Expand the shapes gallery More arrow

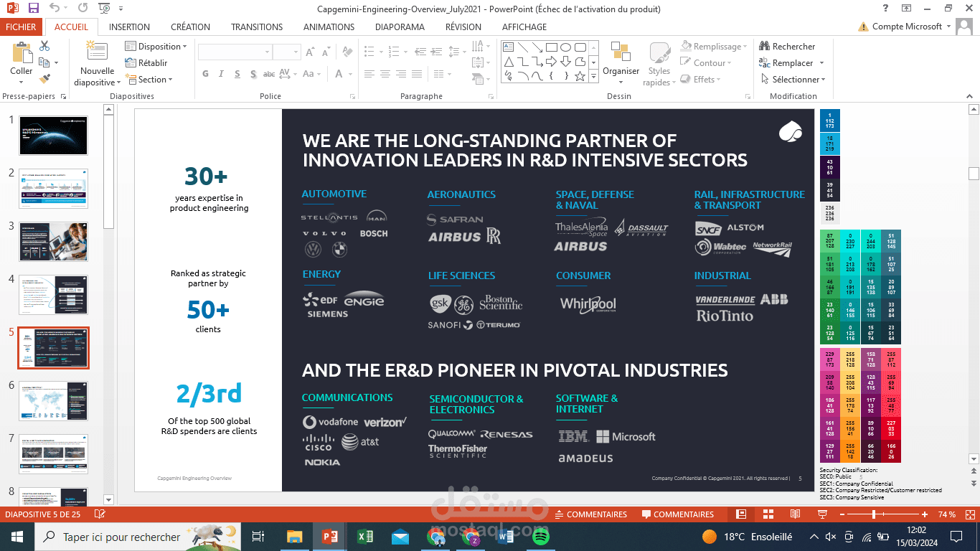pyautogui.click(x=595, y=75)
